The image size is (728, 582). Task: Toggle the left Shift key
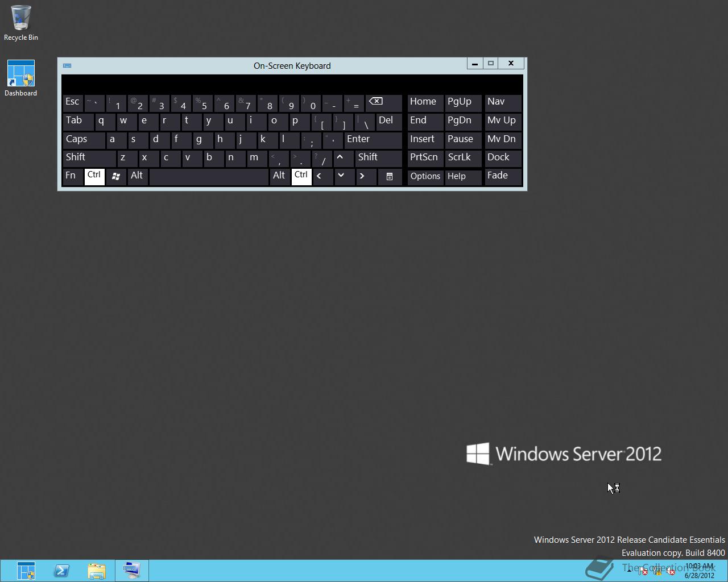click(x=89, y=158)
